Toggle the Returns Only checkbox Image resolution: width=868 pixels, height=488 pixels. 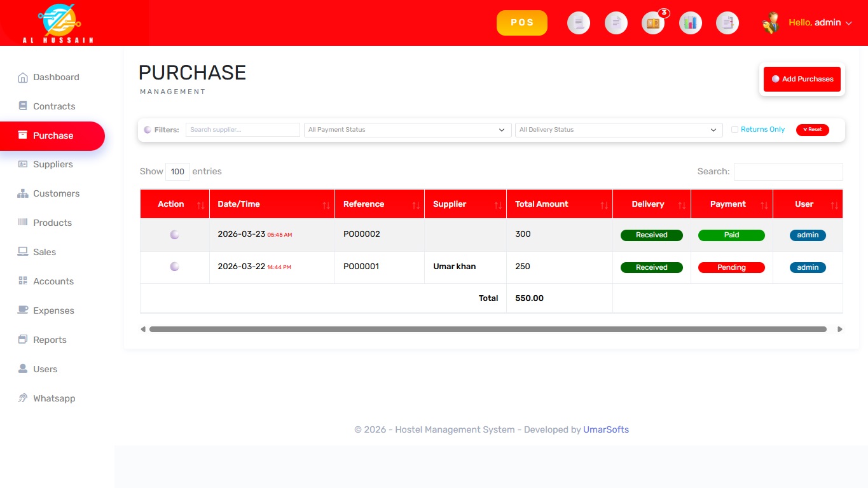pyautogui.click(x=735, y=130)
